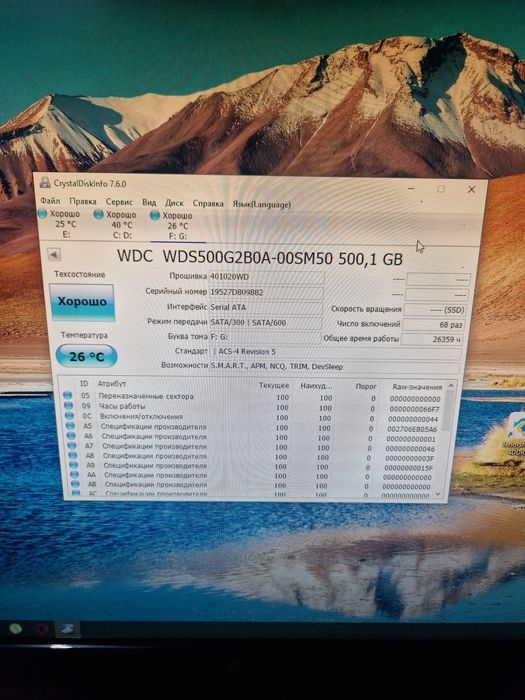
Task: Select disk E: at 25 °C
Action: tap(59, 224)
